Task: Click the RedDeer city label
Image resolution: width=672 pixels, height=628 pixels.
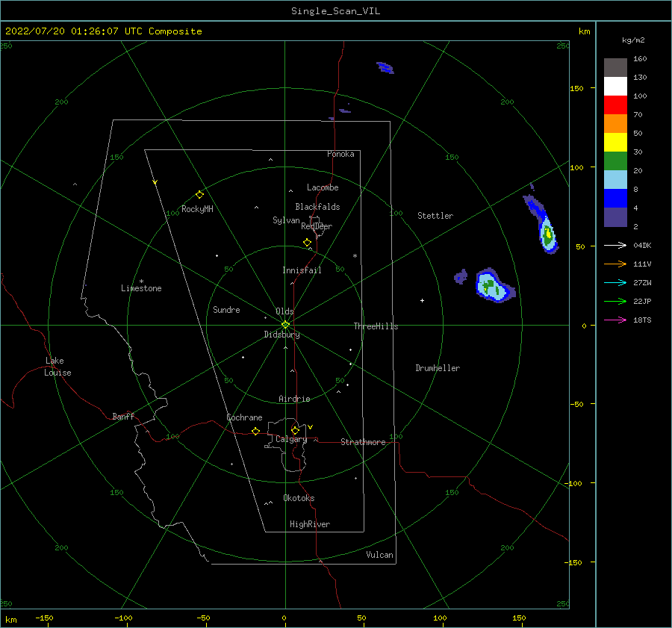Action: click(x=317, y=226)
